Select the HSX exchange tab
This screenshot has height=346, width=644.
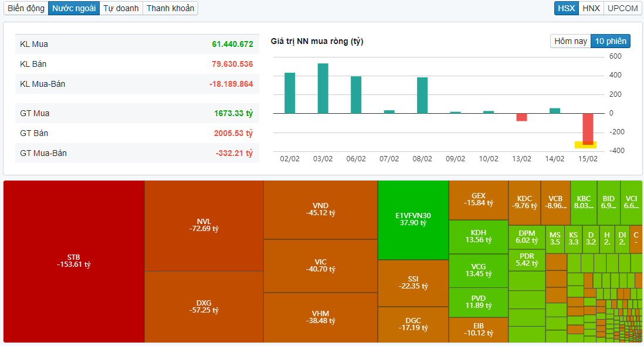click(567, 8)
